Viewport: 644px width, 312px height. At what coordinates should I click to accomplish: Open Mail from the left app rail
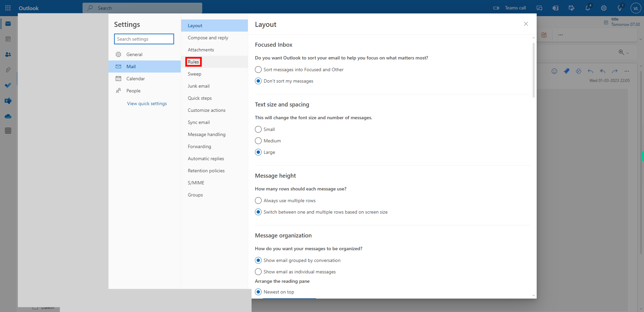coord(8,24)
